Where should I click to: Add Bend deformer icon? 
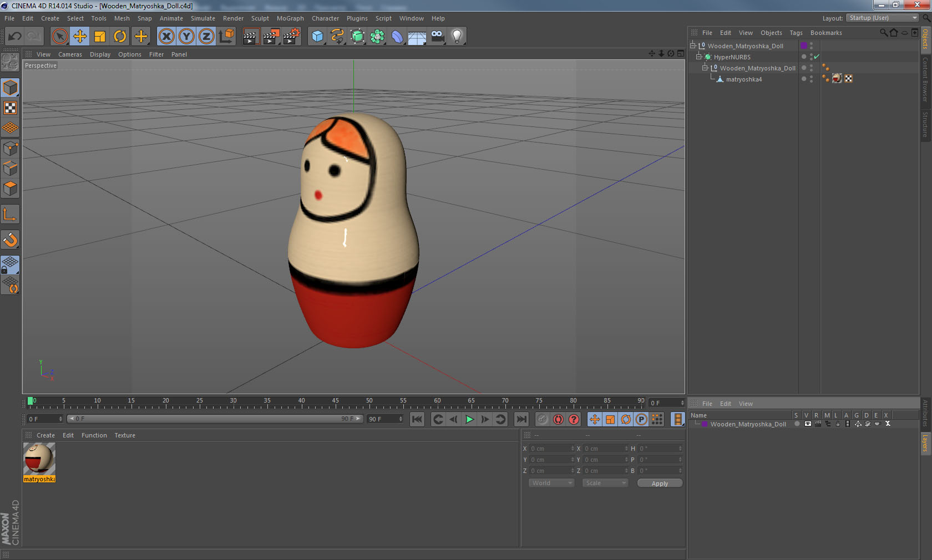397,37
